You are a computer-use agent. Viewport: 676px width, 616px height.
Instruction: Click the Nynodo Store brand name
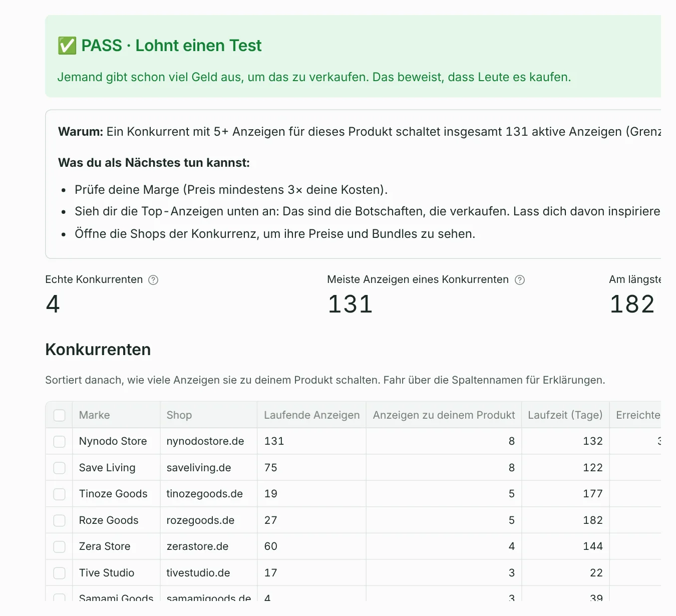113,441
